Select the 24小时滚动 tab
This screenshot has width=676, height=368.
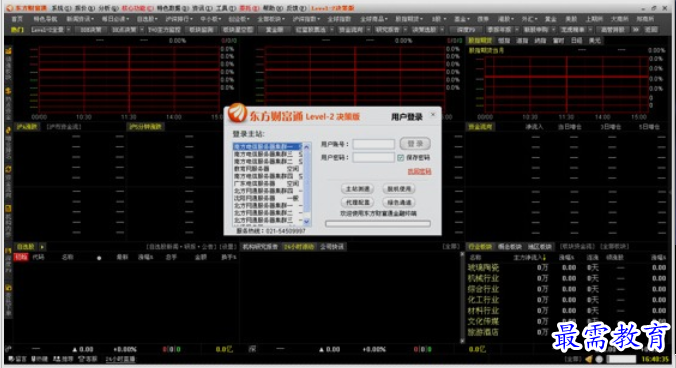[x=299, y=247]
